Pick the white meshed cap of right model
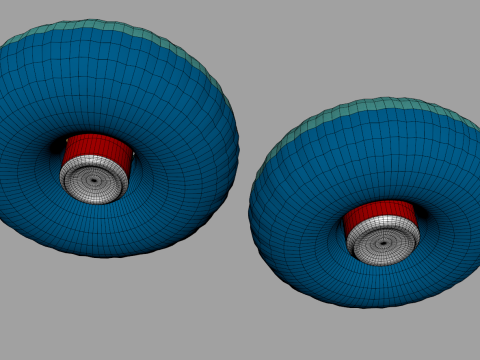The width and height of the screenshot is (480, 360). click(383, 241)
